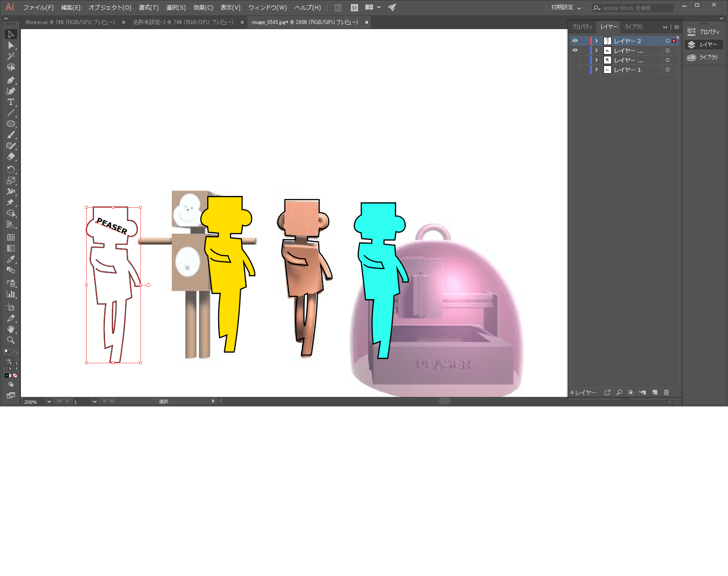Select the Pen tool
Image resolution: width=728 pixels, height=576 pixels.
tap(11, 80)
